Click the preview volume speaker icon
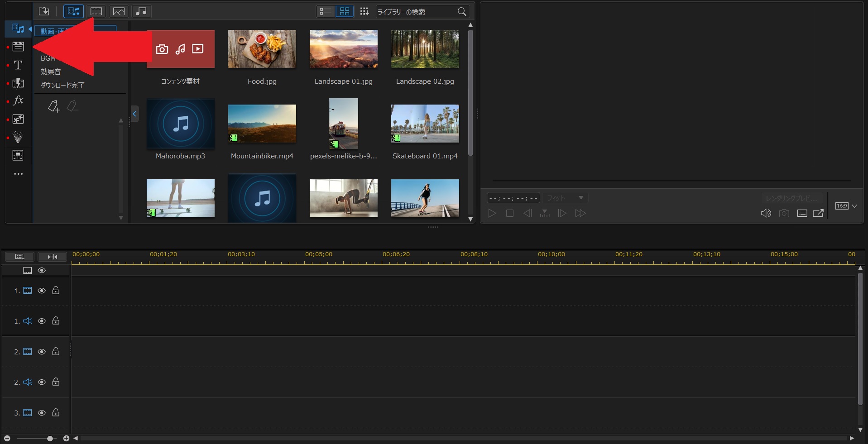 (x=766, y=213)
